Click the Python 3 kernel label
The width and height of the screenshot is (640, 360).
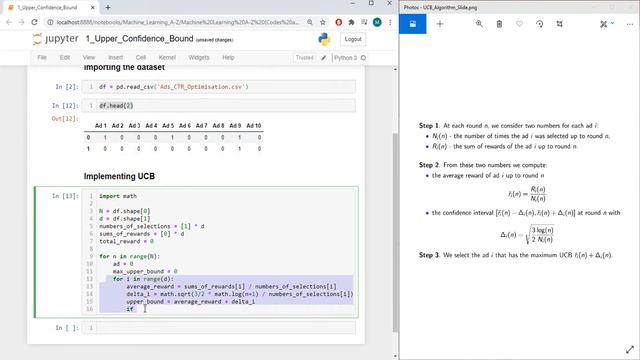345,58
